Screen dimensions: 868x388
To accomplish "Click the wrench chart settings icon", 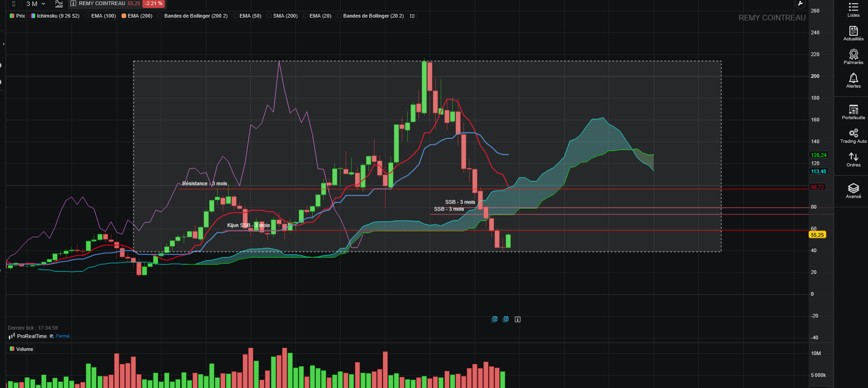I will click(800, 4).
